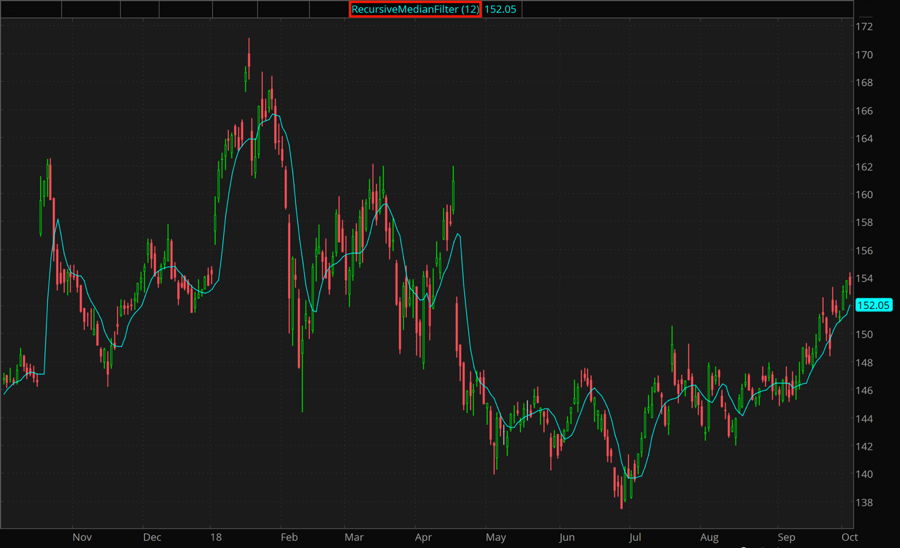The width and height of the screenshot is (900, 548).
Task: Select the 160 price axis label
Action: [866, 194]
